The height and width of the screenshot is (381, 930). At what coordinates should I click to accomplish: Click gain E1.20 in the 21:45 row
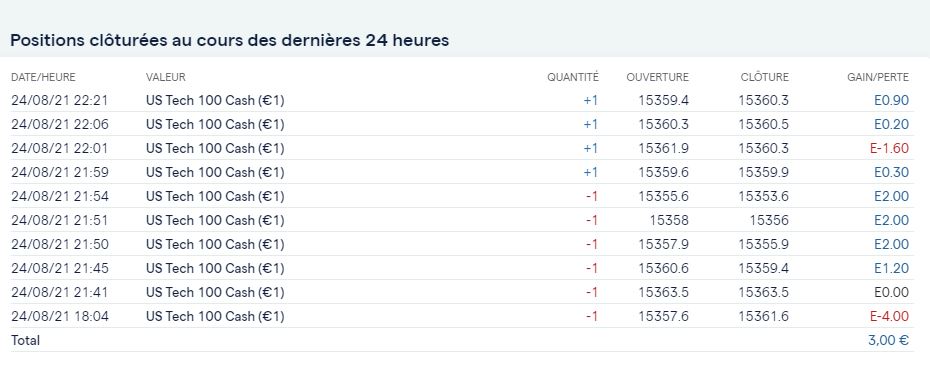891,268
